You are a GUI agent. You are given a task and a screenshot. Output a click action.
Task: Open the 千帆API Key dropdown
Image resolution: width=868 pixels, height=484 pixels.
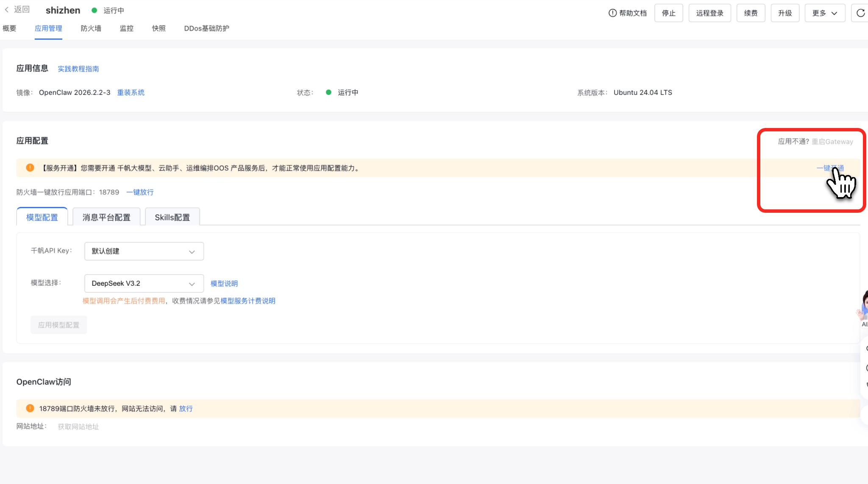(144, 251)
